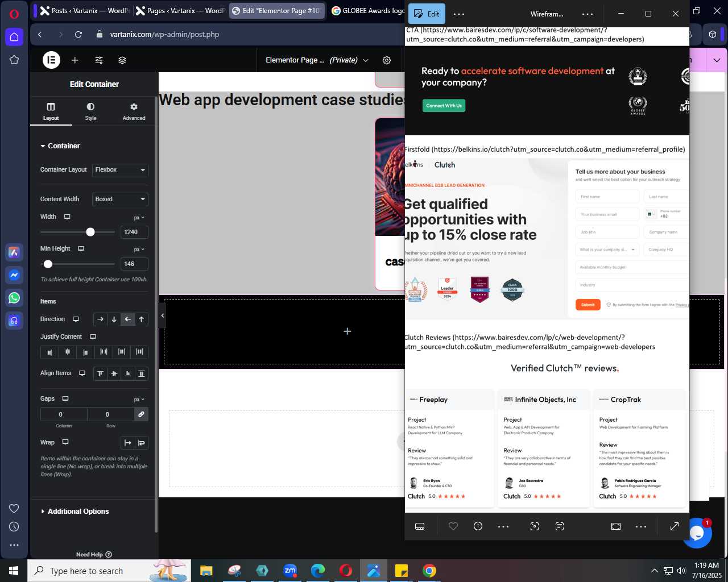Click Need Help link in Elementor panel
728x582 pixels.
pyautogui.click(x=94, y=555)
